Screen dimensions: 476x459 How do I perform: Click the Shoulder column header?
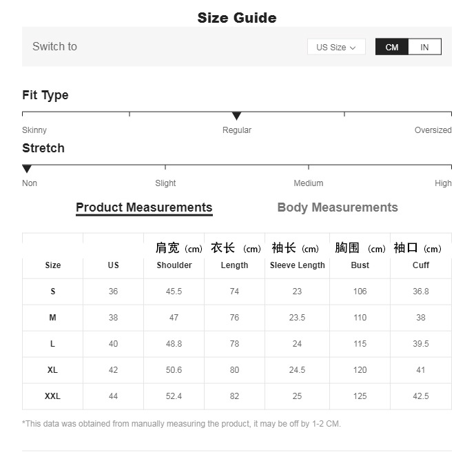pos(174,265)
